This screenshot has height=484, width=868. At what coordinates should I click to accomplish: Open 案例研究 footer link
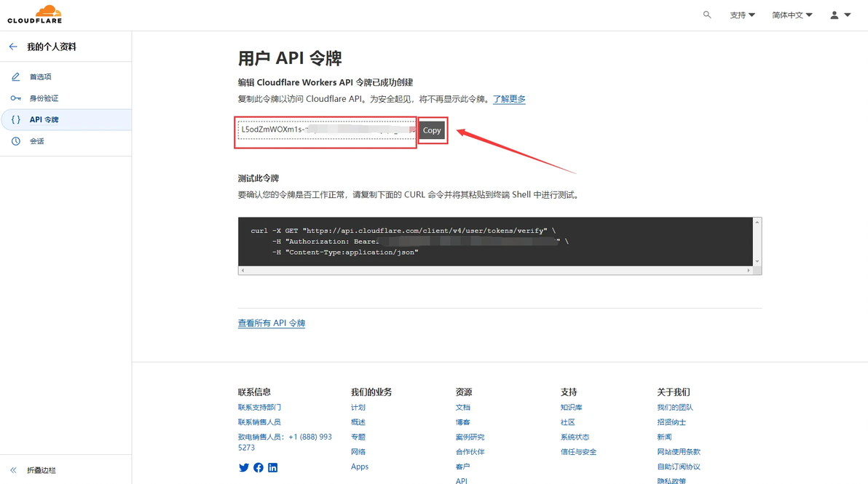click(470, 437)
